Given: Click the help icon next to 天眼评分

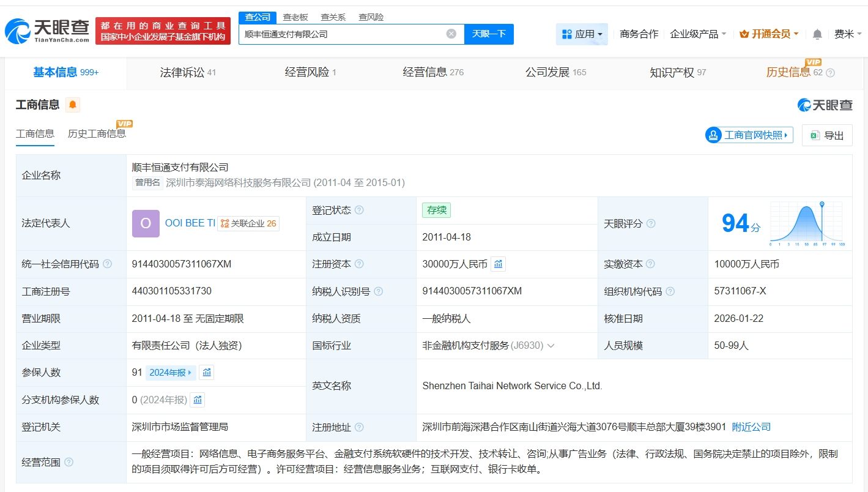Looking at the screenshot, I should [651, 223].
